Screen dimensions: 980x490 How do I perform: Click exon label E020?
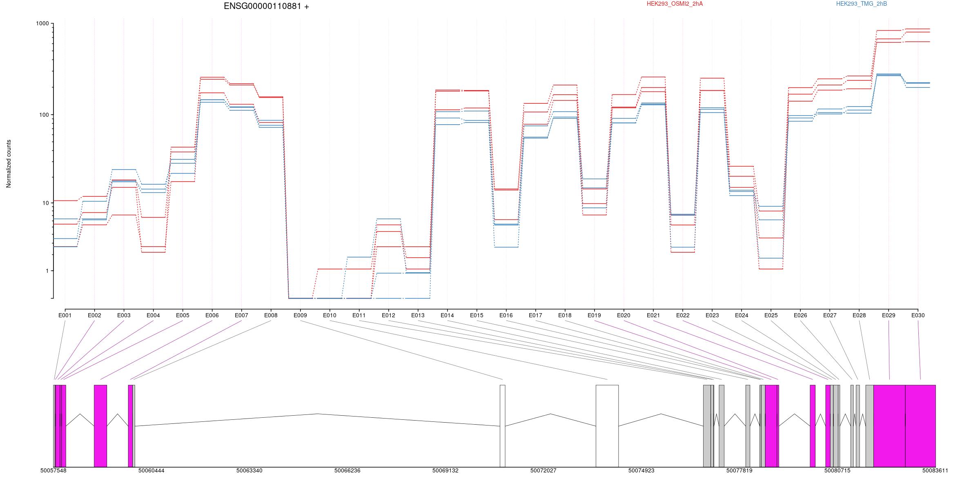624,315
